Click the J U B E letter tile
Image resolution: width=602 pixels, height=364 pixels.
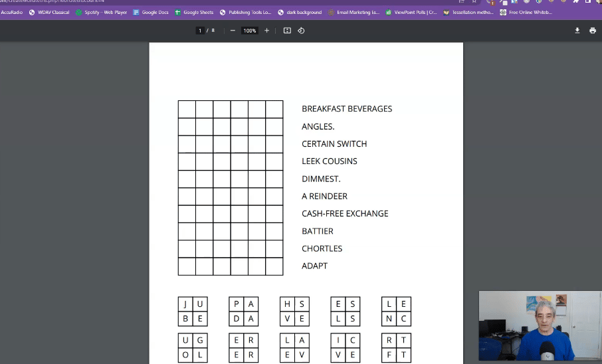point(193,312)
